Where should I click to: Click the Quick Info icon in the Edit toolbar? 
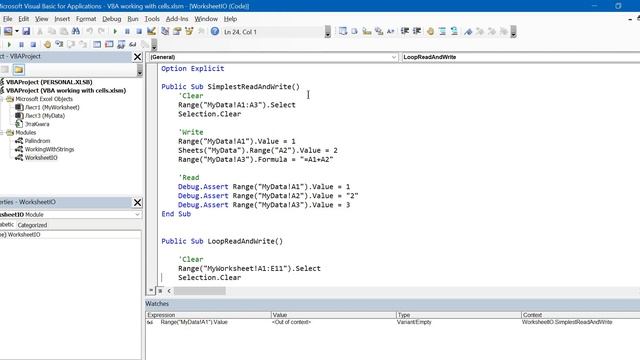coord(367,31)
